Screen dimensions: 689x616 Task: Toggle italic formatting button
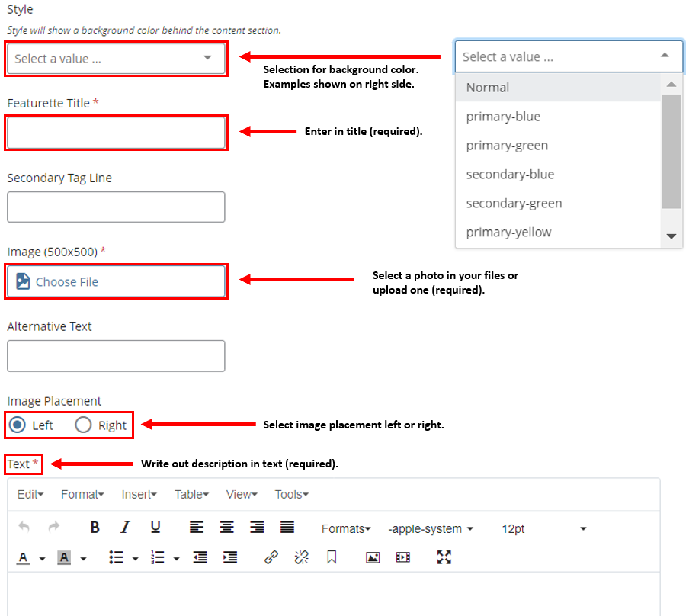click(x=125, y=527)
